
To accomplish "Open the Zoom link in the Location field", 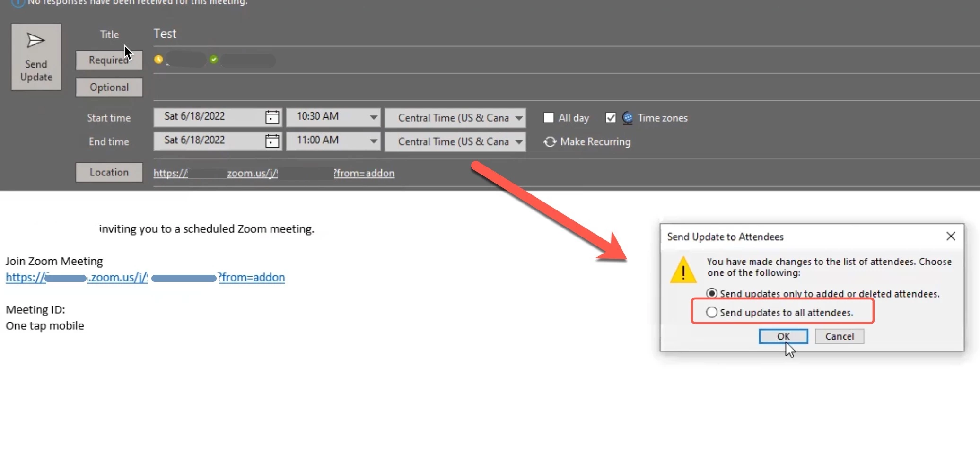I will [274, 173].
